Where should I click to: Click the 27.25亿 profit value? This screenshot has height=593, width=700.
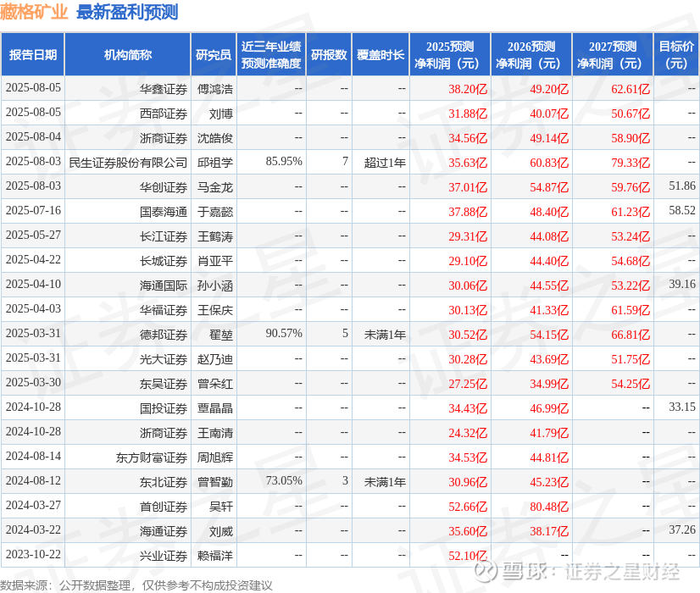point(468,384)
